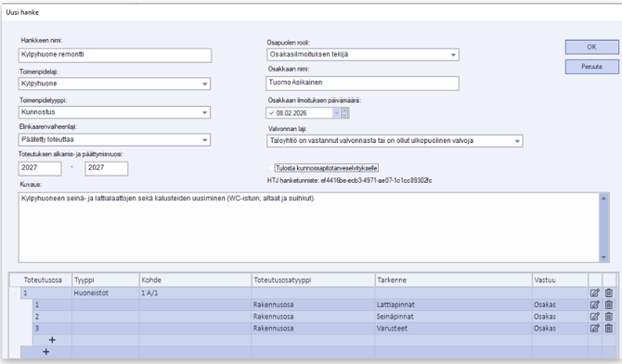Select the 1 A/1 Kohde cell
Image resolution: width=622 pixels, height=364 pixels.
(196, 292)
